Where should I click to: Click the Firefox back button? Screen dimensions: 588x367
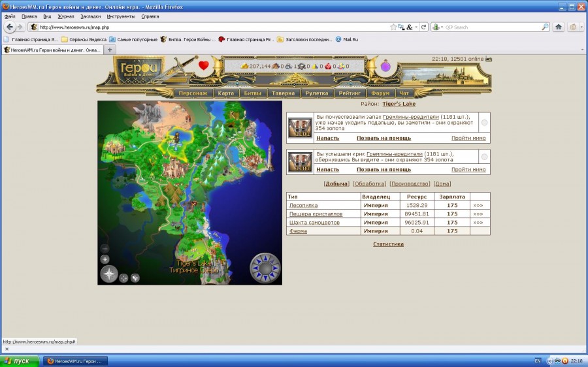pyautogui.click(x=10, y=27)
